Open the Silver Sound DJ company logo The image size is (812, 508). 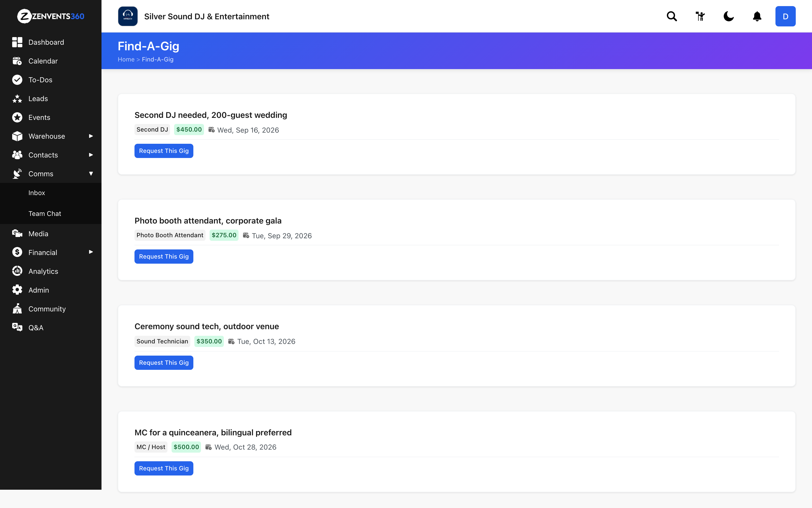coord(128,16)
